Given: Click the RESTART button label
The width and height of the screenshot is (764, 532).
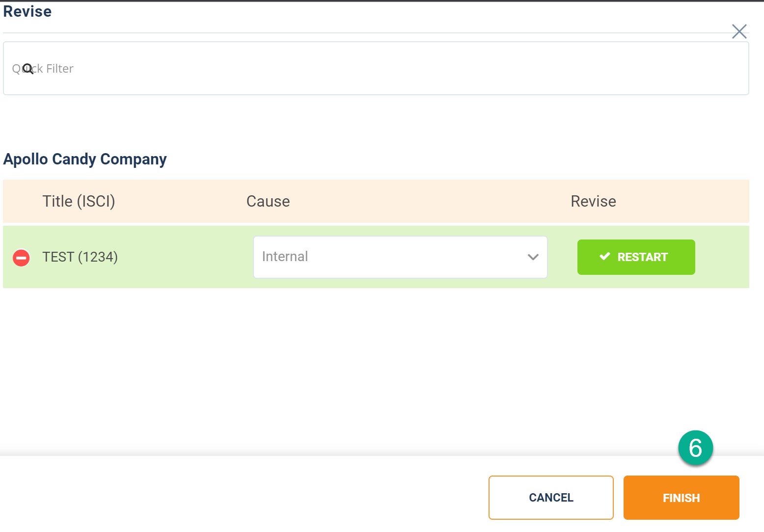Looking at the screenshot, I should (x=642, y=257).
